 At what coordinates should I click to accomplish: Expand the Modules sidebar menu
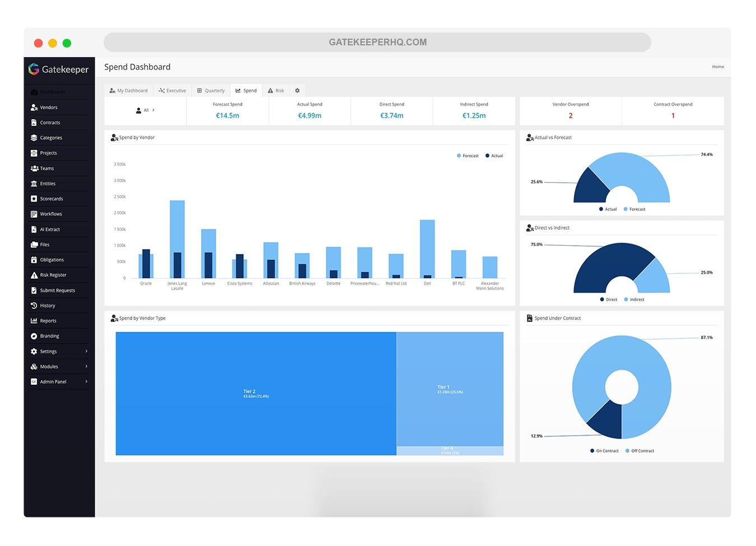[48, 366]
